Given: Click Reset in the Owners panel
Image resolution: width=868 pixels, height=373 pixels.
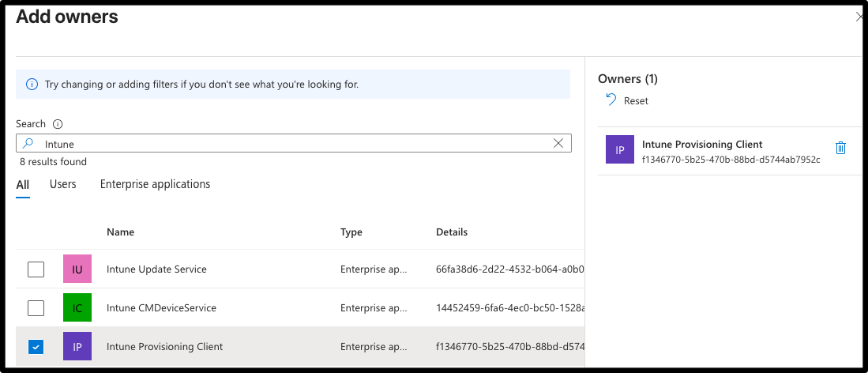Looking at the screenshot, I should [x=636, y=101].
